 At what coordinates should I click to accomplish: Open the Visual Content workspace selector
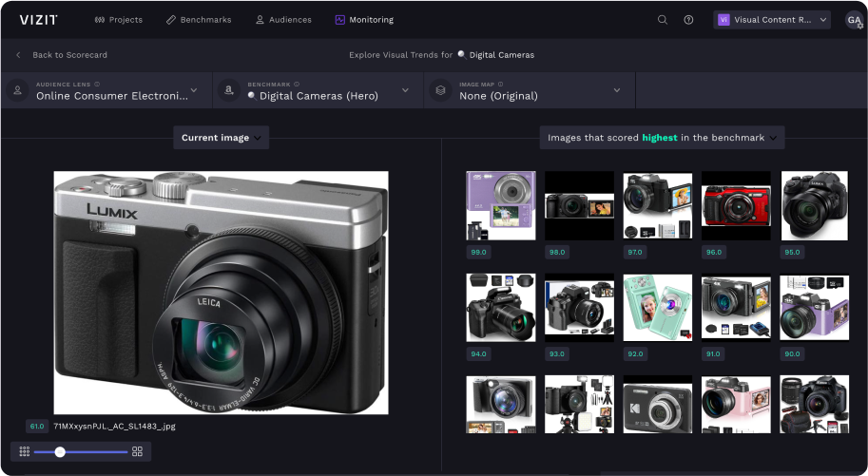coord(772,19)
